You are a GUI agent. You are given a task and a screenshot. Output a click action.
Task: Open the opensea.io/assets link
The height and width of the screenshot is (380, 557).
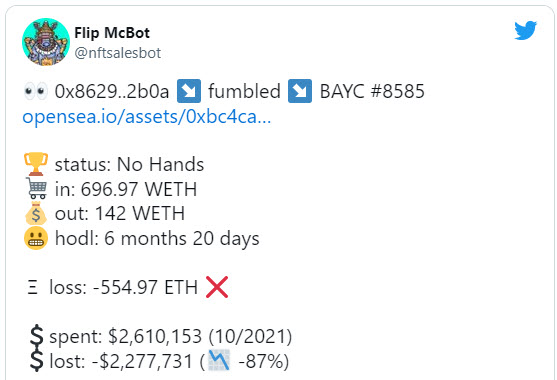(x=147, y=116)
